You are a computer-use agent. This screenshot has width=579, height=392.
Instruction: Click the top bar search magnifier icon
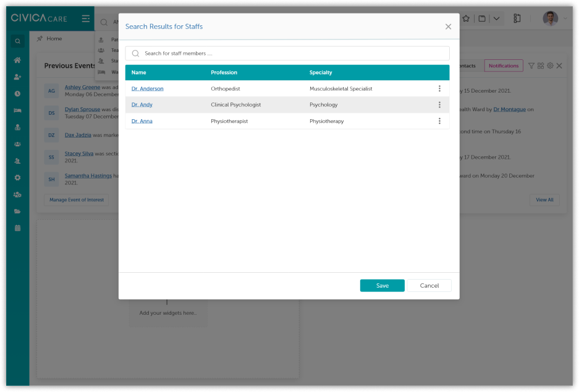click(x=104, y=22)
